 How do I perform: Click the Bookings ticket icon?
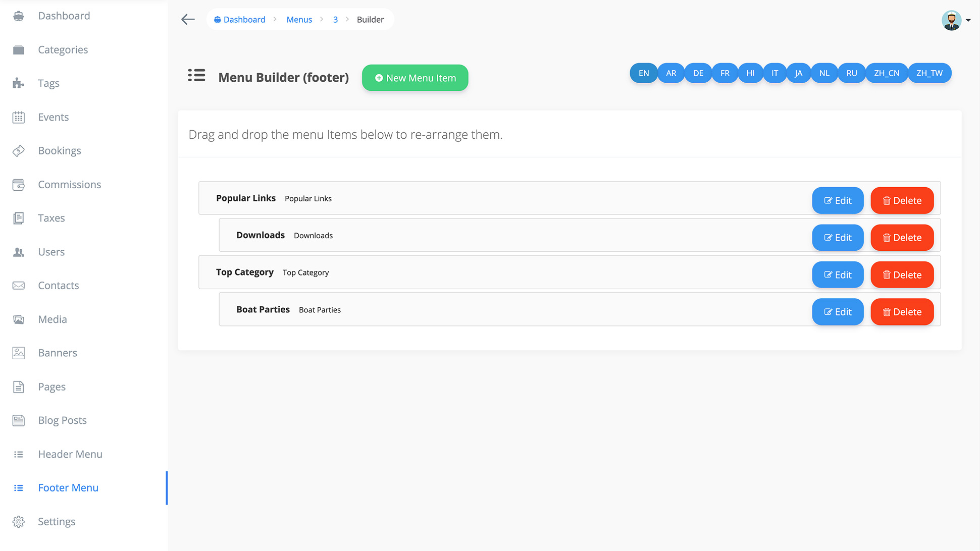(18, 150)
